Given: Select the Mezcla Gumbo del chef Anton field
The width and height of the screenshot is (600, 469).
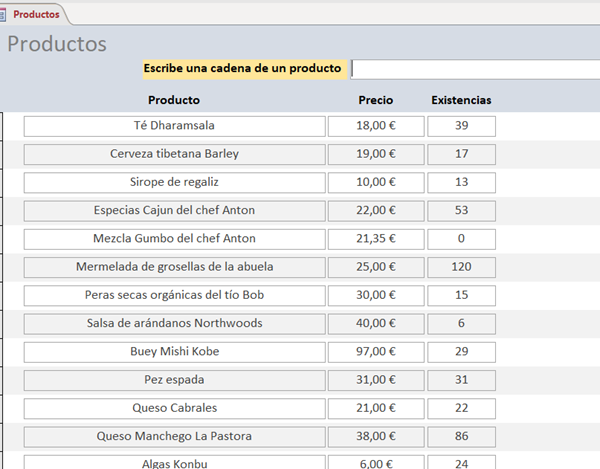Looking at the screenshot, I should [174, 239].
